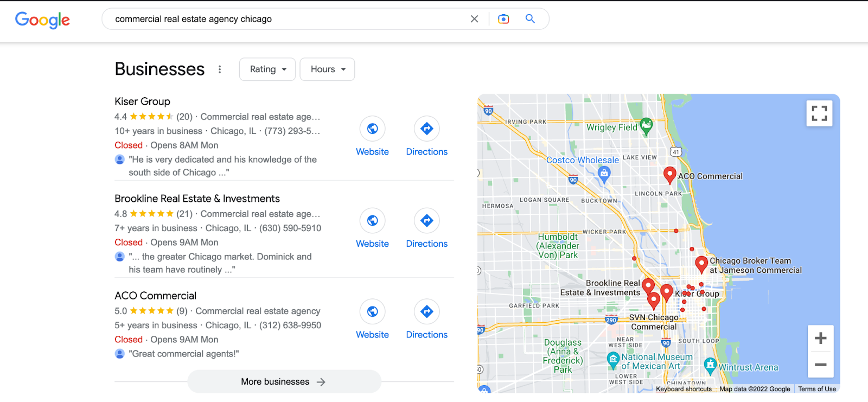The width and height of the screenshot is (868, 402).
Task: Click phone number (630) 590-5910
Action: pos(290,228)
